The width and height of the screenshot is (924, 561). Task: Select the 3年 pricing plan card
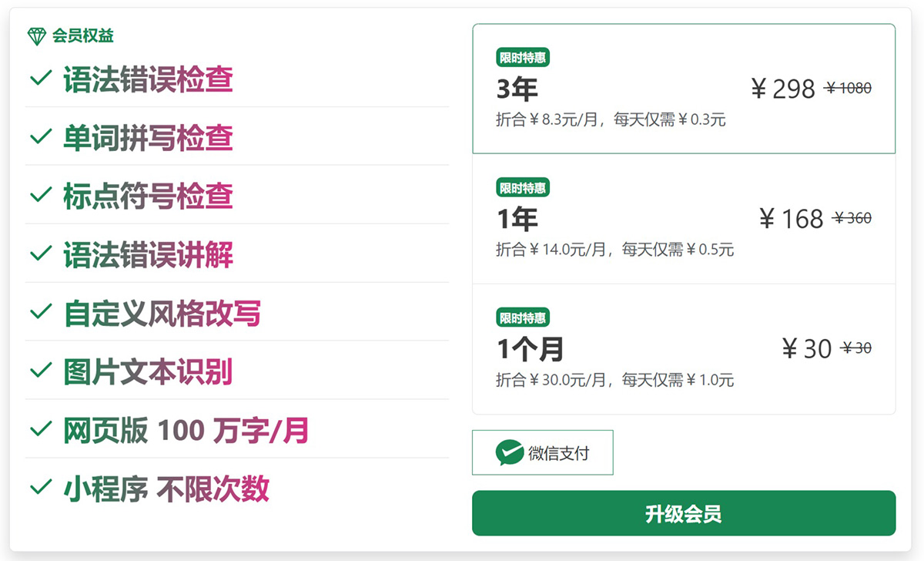[x=682, y=88]
